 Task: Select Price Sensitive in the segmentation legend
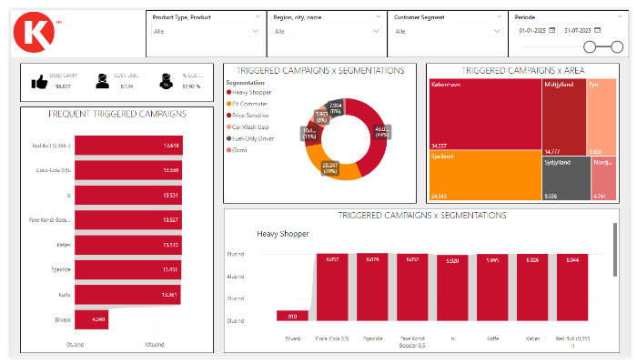pos(248,116)
